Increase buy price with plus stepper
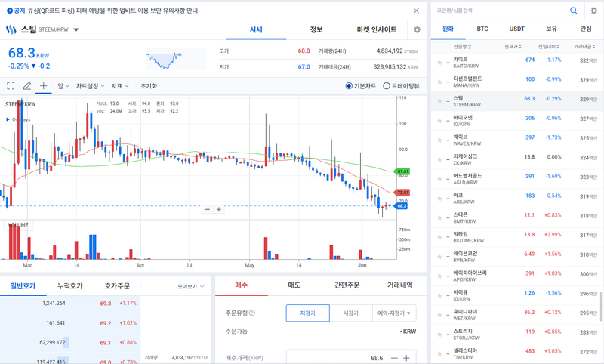The image size is (604, 364). click(x=406, y=358)
